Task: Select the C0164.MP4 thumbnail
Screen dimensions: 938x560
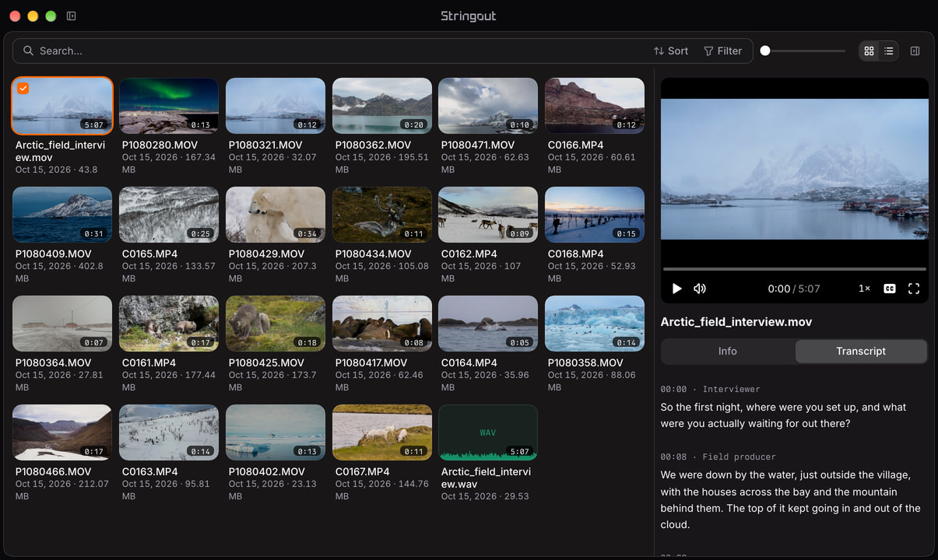Action: (488, 324)
